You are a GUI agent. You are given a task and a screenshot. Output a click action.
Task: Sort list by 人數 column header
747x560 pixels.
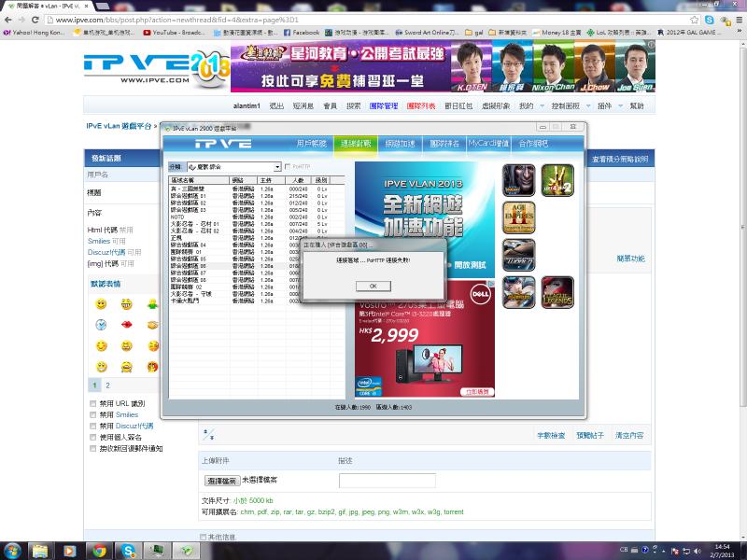pos(298,180)
